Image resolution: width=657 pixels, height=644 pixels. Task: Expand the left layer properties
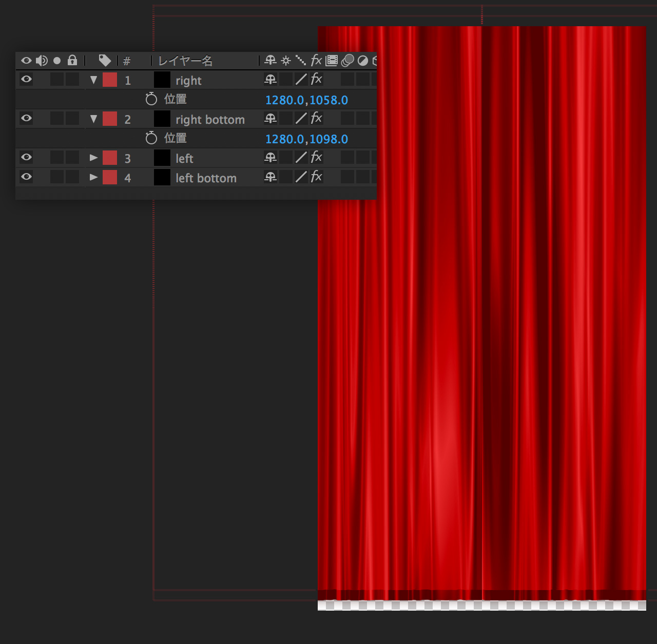click(93, 158)
